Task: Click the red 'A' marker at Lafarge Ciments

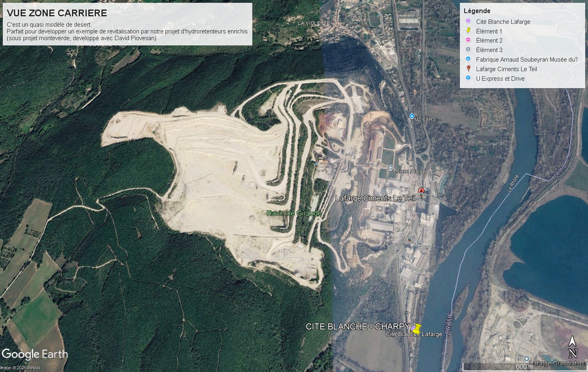Action: pyautogui.click(x=421, y=192)
